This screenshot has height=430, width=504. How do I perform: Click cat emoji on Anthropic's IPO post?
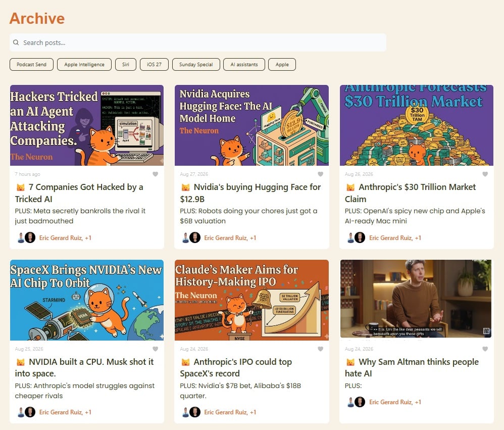(x=185, y=362)
